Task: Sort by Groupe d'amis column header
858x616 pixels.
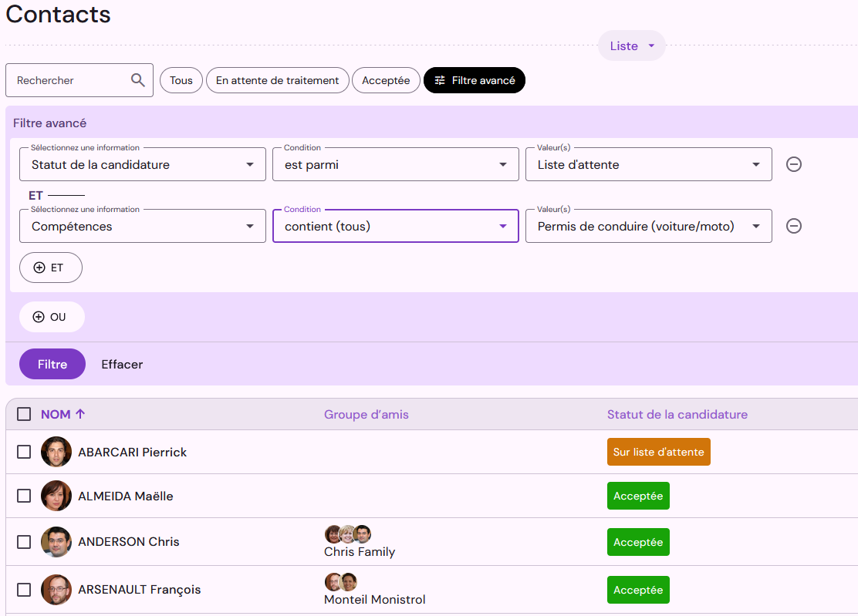Action: [366, 414]
